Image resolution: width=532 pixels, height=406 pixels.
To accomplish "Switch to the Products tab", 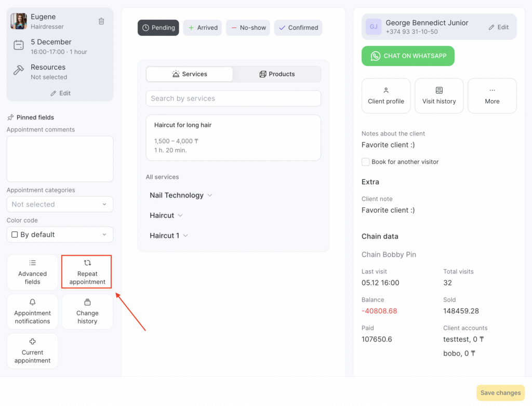I will [x=277, y=74].
